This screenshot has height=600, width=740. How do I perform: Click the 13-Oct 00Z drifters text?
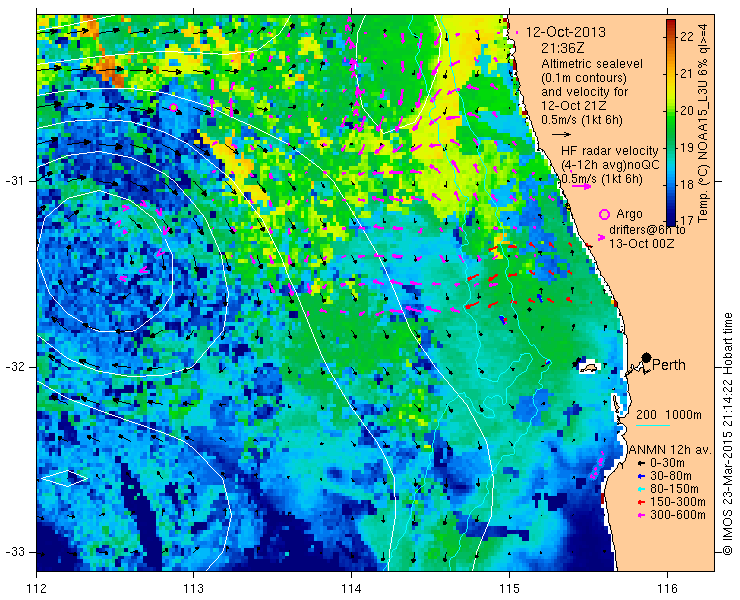[641, 244]
